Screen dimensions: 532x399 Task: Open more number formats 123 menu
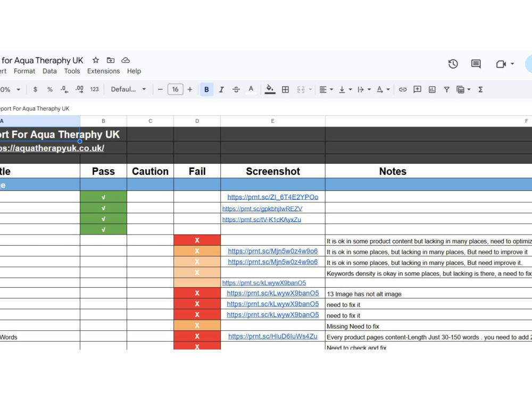coord(94,89)
